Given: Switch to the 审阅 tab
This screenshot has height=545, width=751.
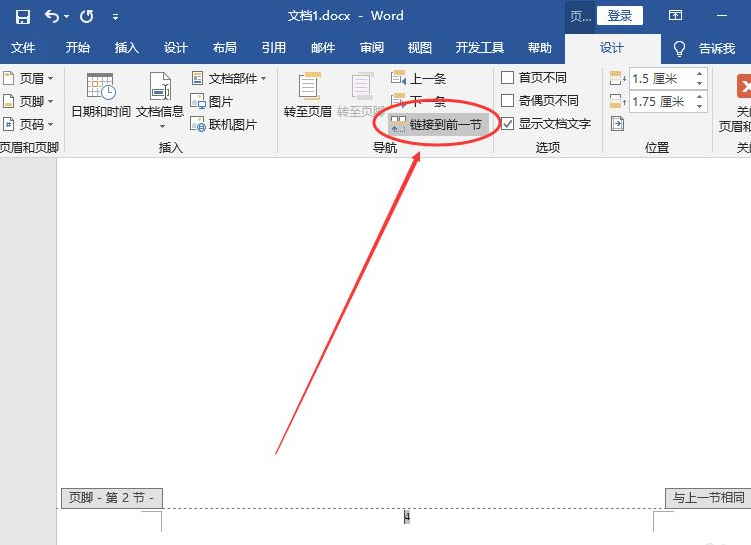Looking at the screenshot, I should click(372, 48).
